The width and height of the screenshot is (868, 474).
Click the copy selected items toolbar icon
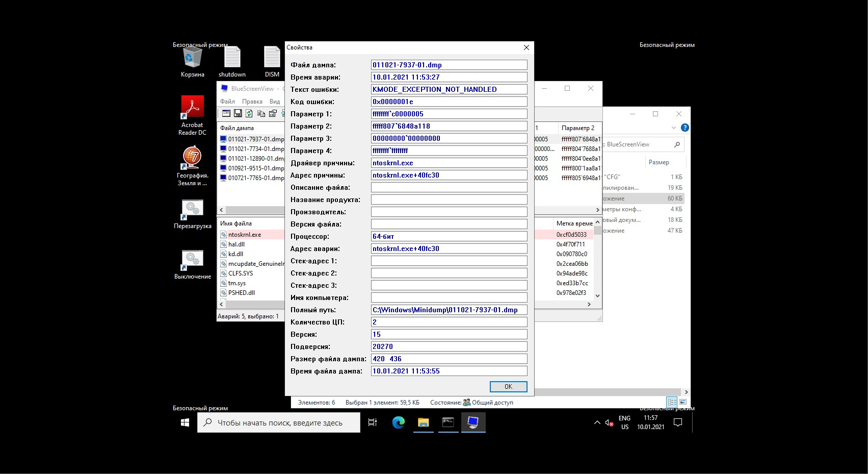tap(261, 113)
